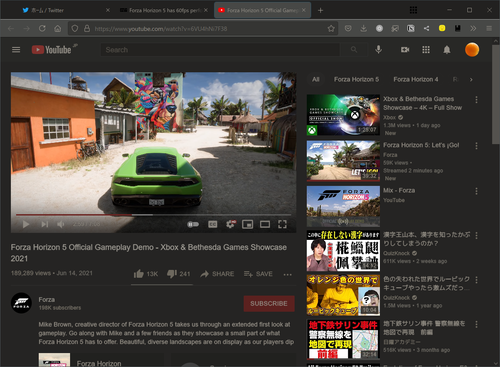Open the orange account avatar menu
This screenshot has width=500, height=367.
click(x=472, y=50)
